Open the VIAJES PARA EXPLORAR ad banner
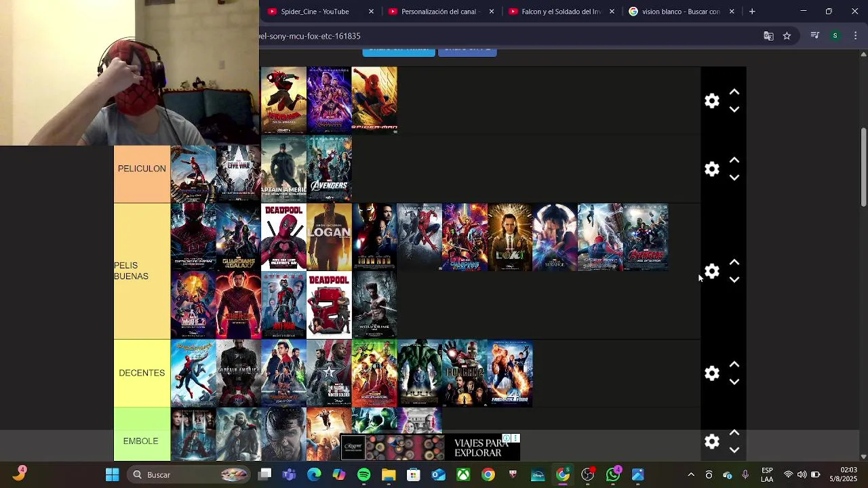The height and width of the screenshot is (488, 868). click(429, 447)
